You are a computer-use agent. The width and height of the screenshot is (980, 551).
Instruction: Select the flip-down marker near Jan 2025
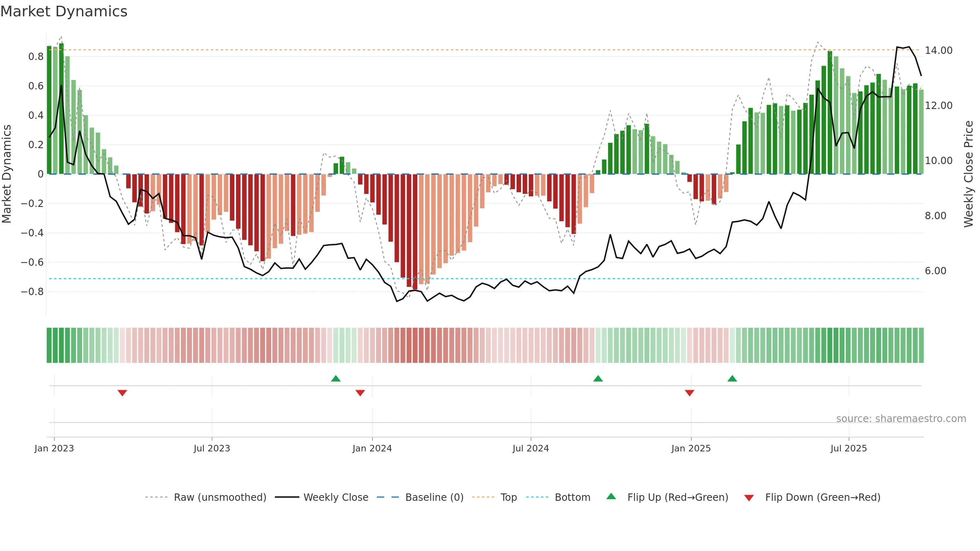(x=690, y=393)
